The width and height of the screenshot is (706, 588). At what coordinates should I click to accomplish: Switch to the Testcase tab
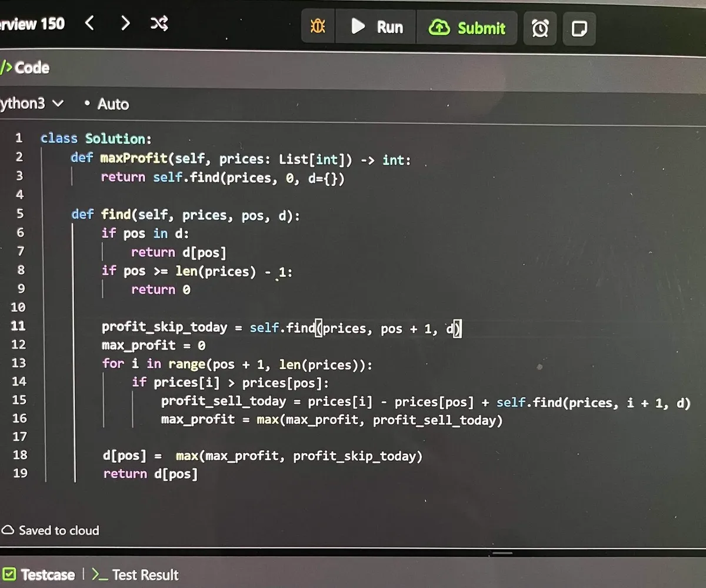click(x=39, y=574)
